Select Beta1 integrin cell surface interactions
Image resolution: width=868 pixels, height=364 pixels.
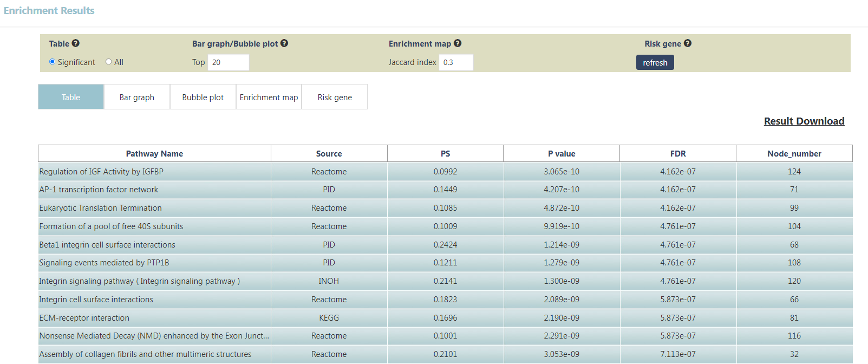pyautogui.click(x=107, y=245)
